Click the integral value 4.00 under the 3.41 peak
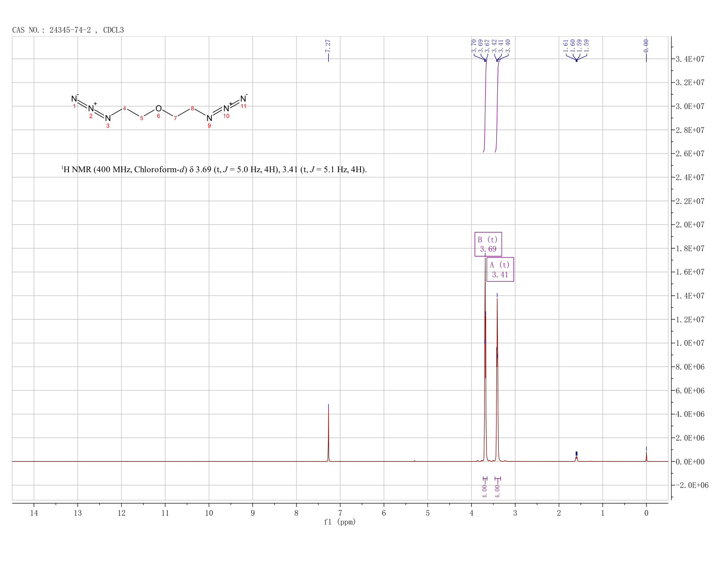This screenshot has height=563, width=728. click(x=497, y=491)
